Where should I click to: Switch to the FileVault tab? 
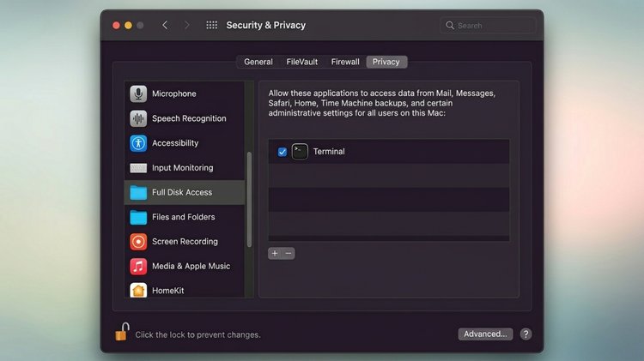coord(302,62)
